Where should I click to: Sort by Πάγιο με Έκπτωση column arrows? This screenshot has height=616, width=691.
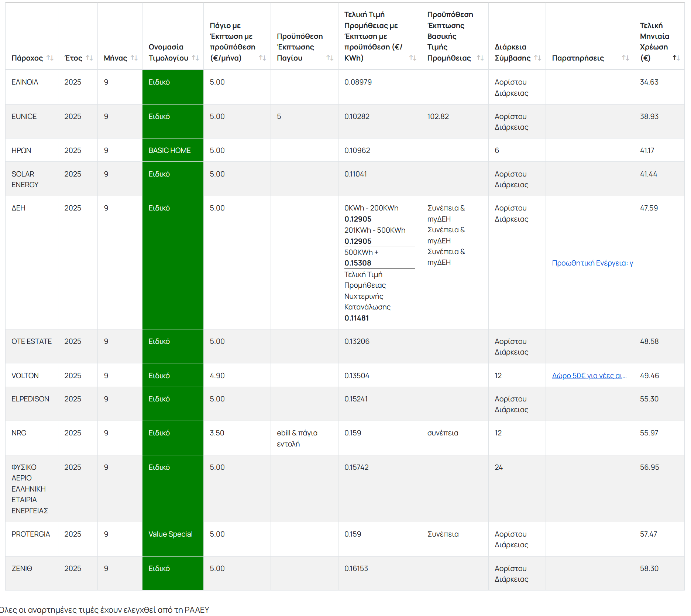262,58
